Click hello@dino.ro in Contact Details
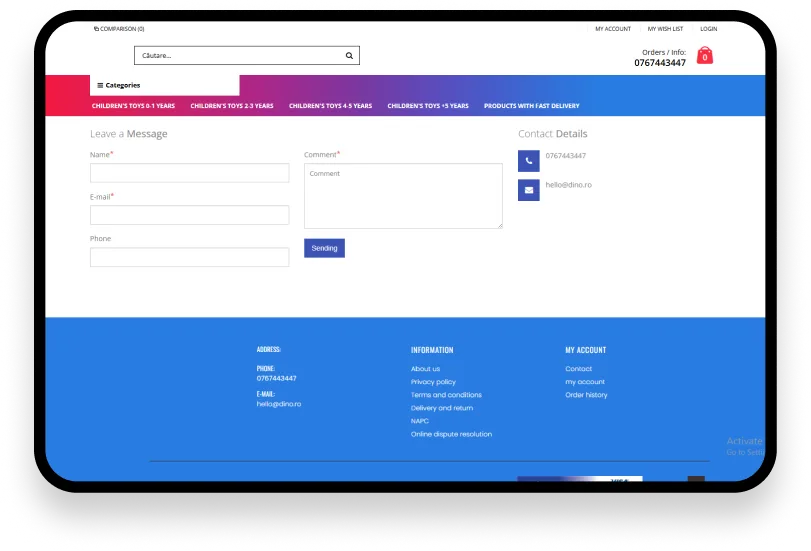This screenshot has width=811, height=551. pyautogui.click(x=568, y=185)
